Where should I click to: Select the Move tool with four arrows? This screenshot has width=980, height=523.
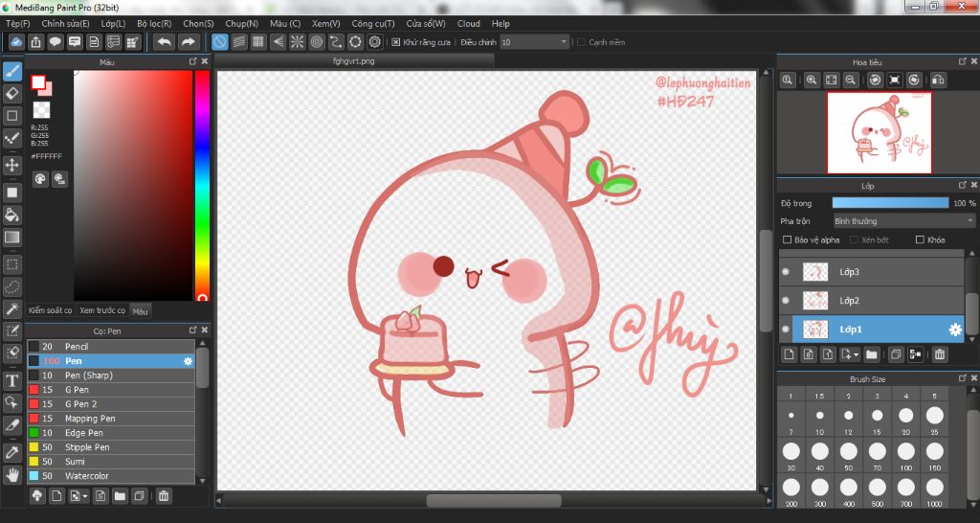[x=11, y=165]
